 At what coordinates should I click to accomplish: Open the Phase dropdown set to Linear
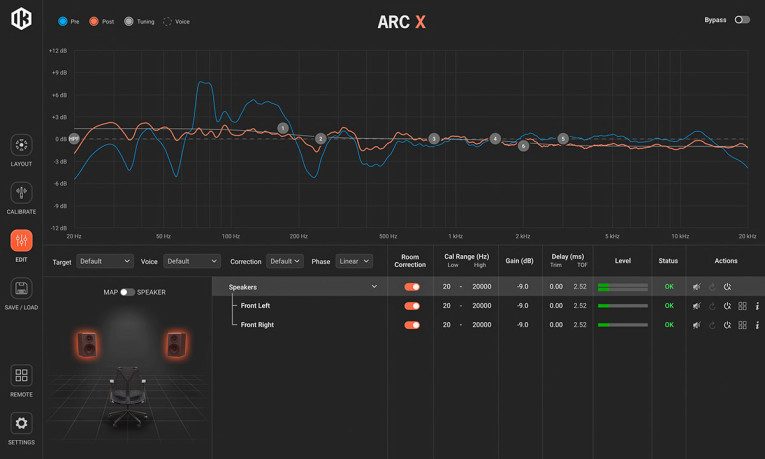354,261
